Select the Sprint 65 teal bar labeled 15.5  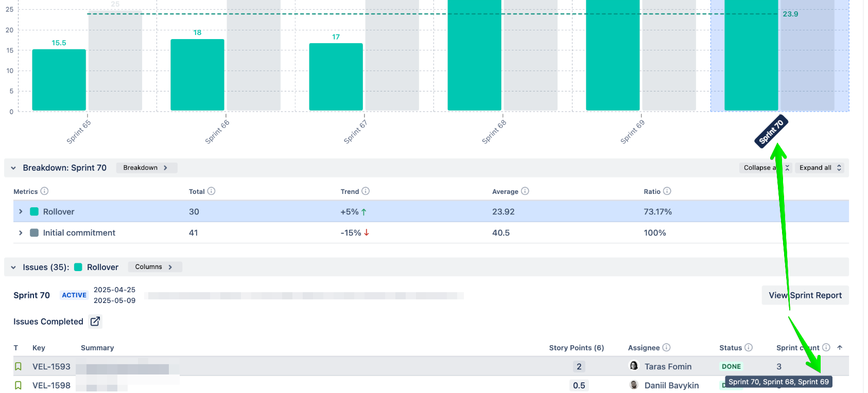tap(59, 80)
